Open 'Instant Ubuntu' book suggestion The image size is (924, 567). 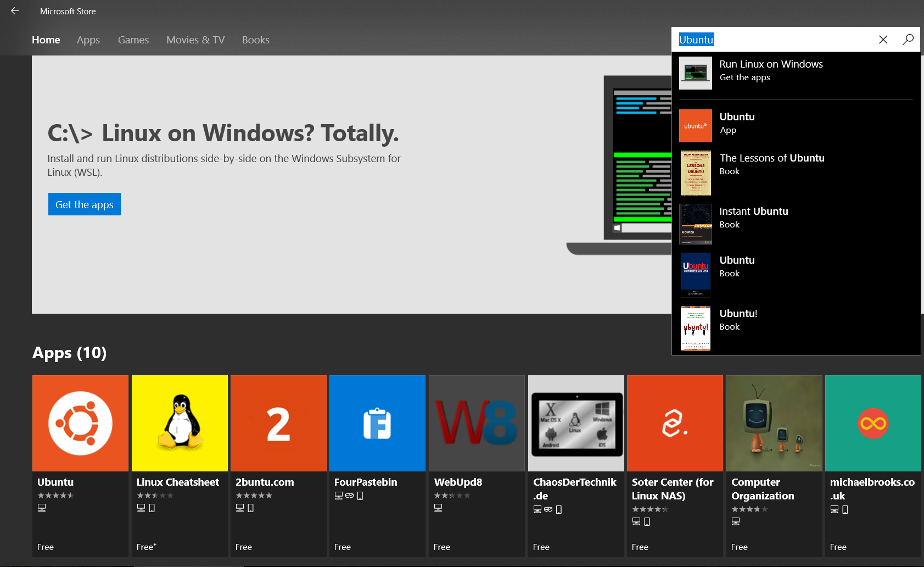pos(754,212)
